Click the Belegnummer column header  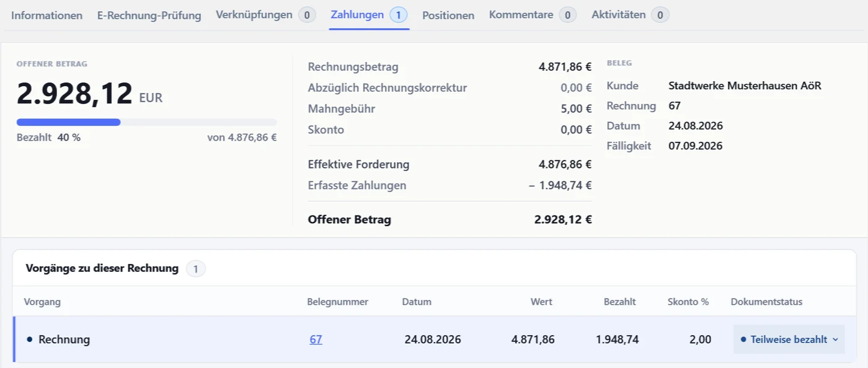tap(338, 302)
